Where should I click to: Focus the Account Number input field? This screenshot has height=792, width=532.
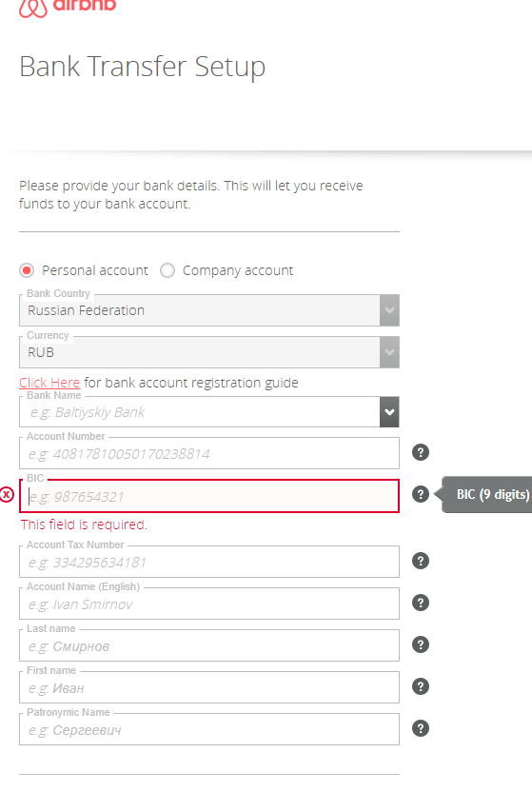point(209,453)
